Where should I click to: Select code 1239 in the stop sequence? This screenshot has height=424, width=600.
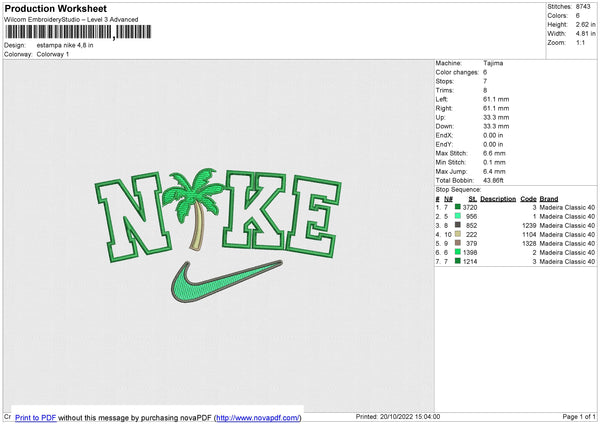pos(529,225)
